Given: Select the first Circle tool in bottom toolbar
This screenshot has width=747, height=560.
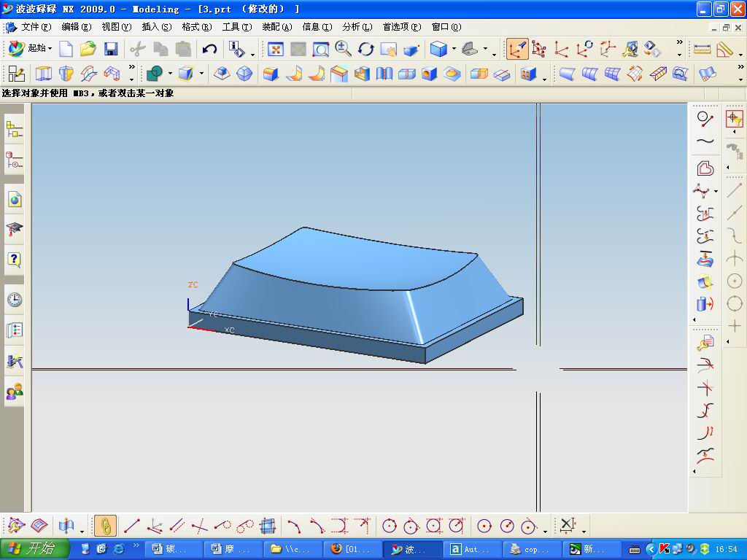Looking at the screenshot, I should point(390,526).
